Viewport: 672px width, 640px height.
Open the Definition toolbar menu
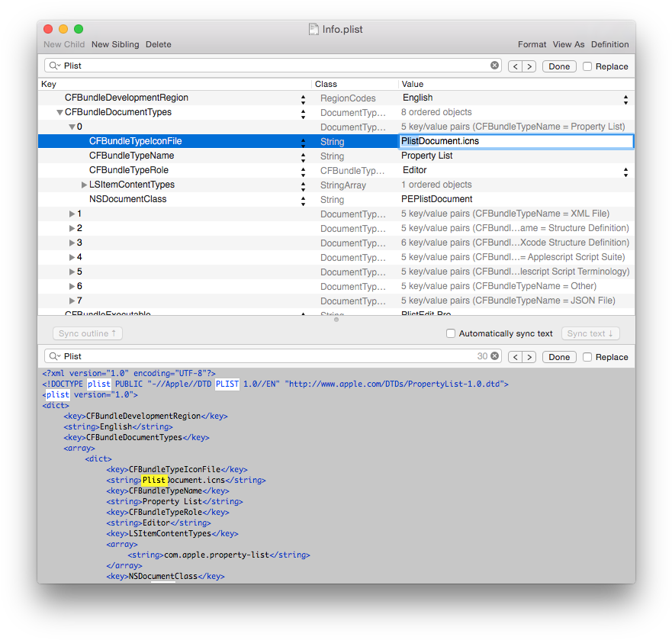(x=610, y=44)
